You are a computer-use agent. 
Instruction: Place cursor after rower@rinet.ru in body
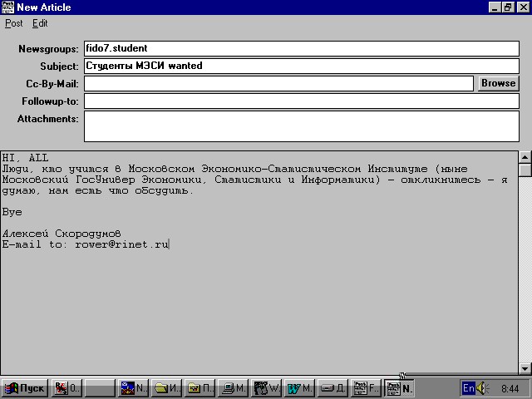[x=169, y=244]
